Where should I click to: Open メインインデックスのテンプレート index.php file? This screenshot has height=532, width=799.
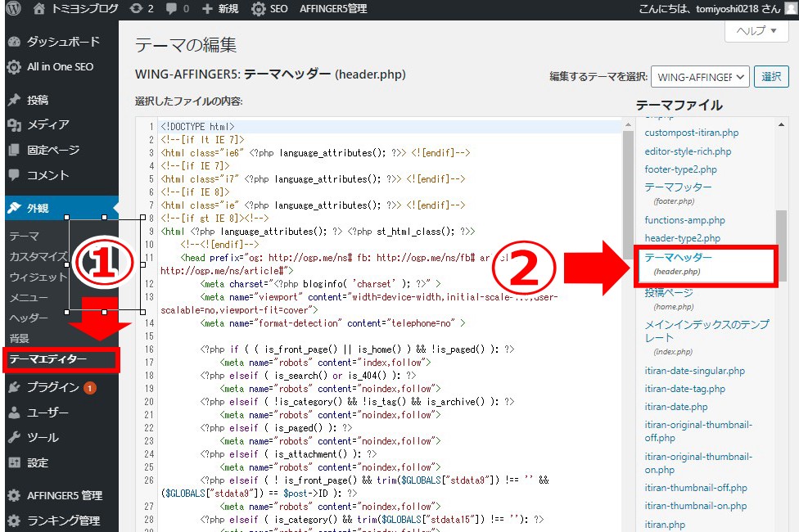tap(706, 337)
